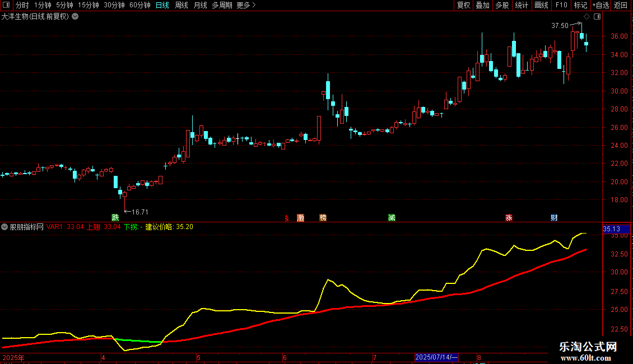Click the 35.13 indicator value label

click(x=616, y=229)
